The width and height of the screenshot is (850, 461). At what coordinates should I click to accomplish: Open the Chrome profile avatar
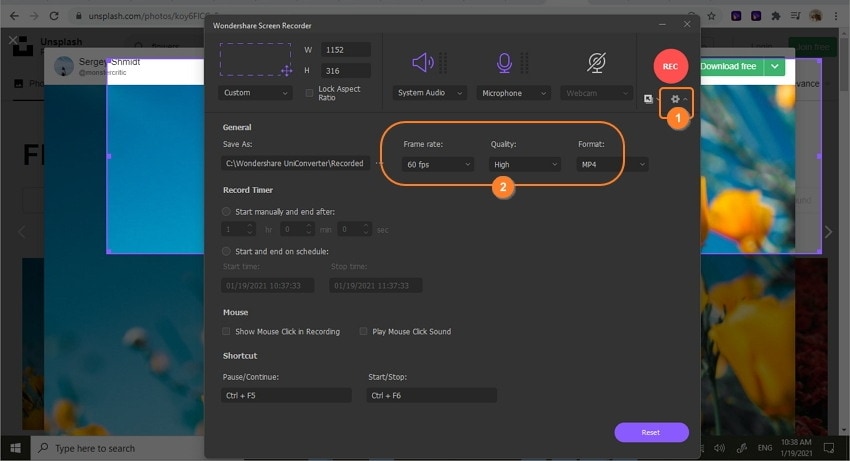click(x=815, y=16)
